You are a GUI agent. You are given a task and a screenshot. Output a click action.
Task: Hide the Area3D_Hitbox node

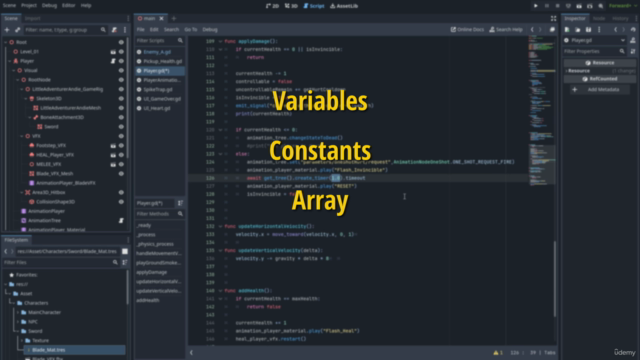121,192
